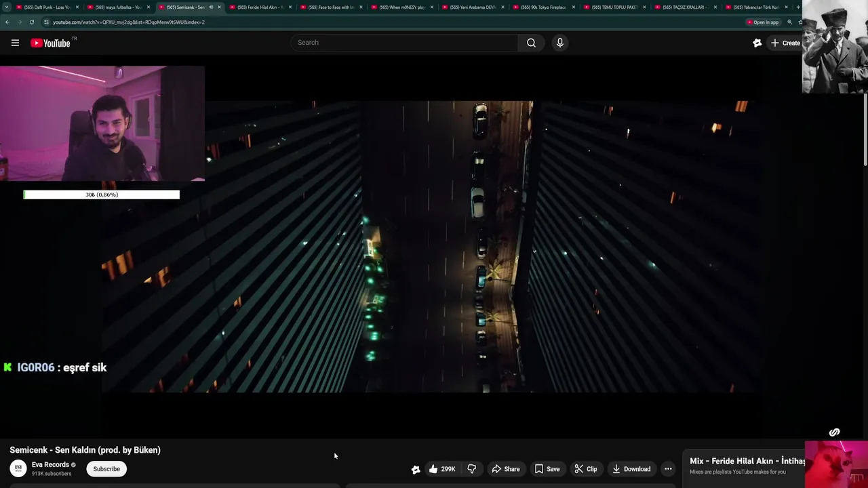The width and height of the screenshot is (868, 488).
Task: Close the Feride Hilal Akın tab
Action: (x=290, y=7)
